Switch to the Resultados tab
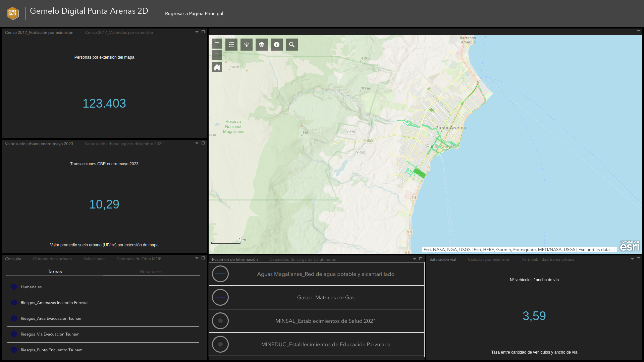 152,271
